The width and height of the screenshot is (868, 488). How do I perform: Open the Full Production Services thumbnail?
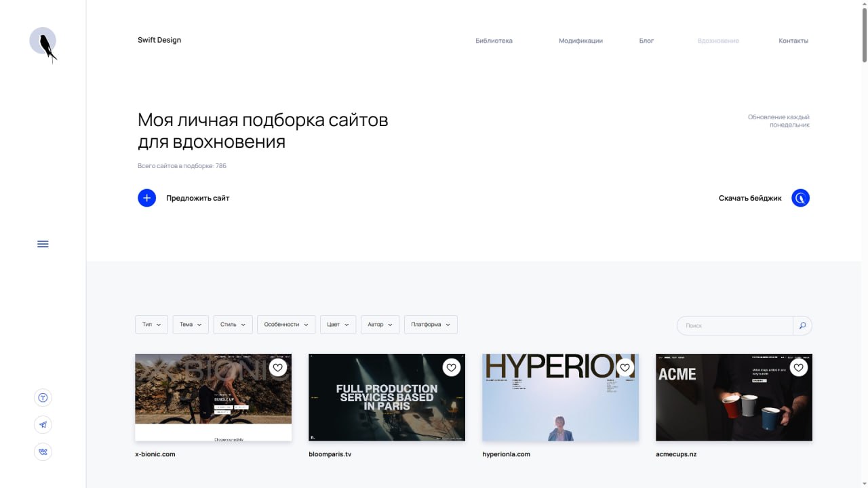(387, 397)
